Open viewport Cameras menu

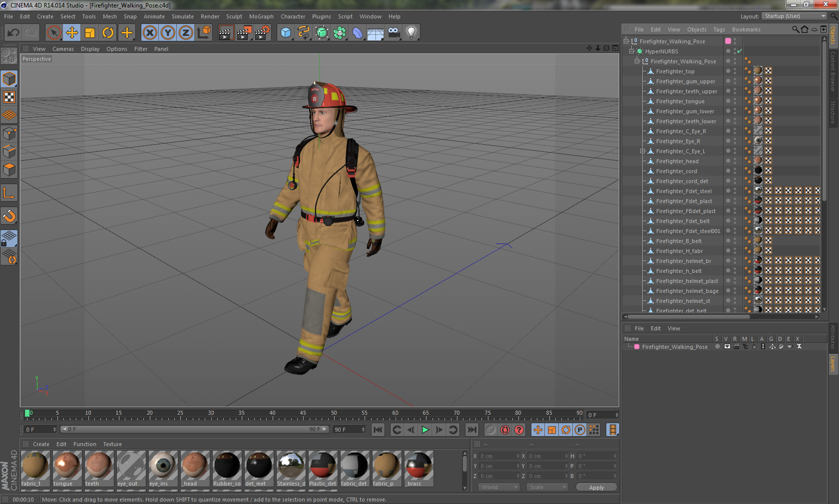pyautogui.click(x=63, y=49)
